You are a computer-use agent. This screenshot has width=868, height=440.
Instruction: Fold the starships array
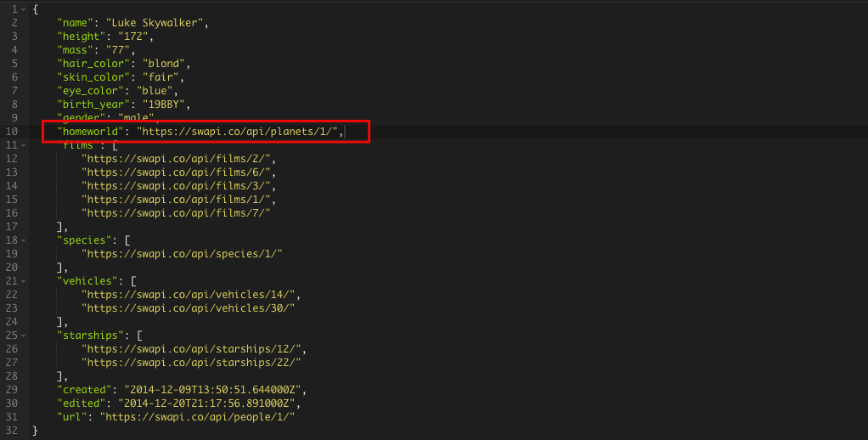[23, 336]
